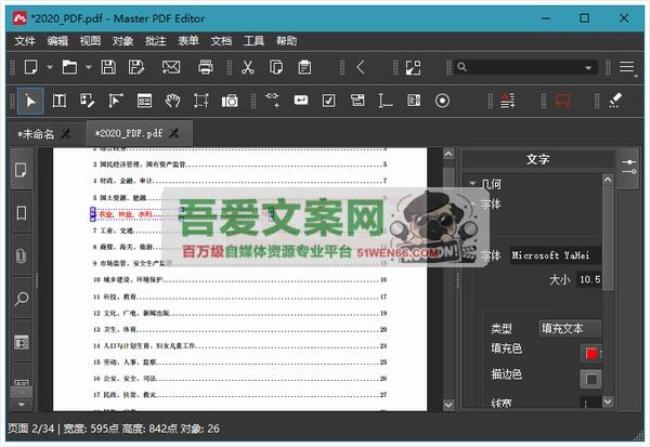
Task: Click the red text highlight tool
Action: point(508,101)
